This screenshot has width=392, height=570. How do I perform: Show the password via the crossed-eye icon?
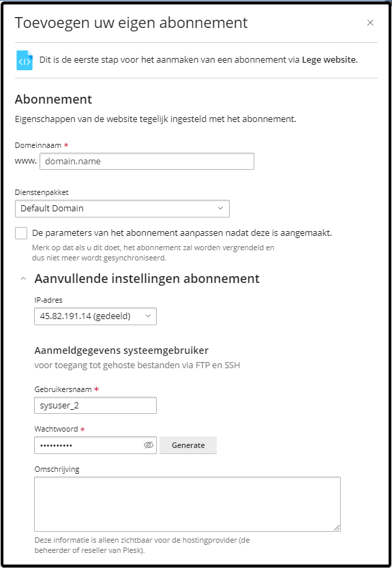[149, 445]
